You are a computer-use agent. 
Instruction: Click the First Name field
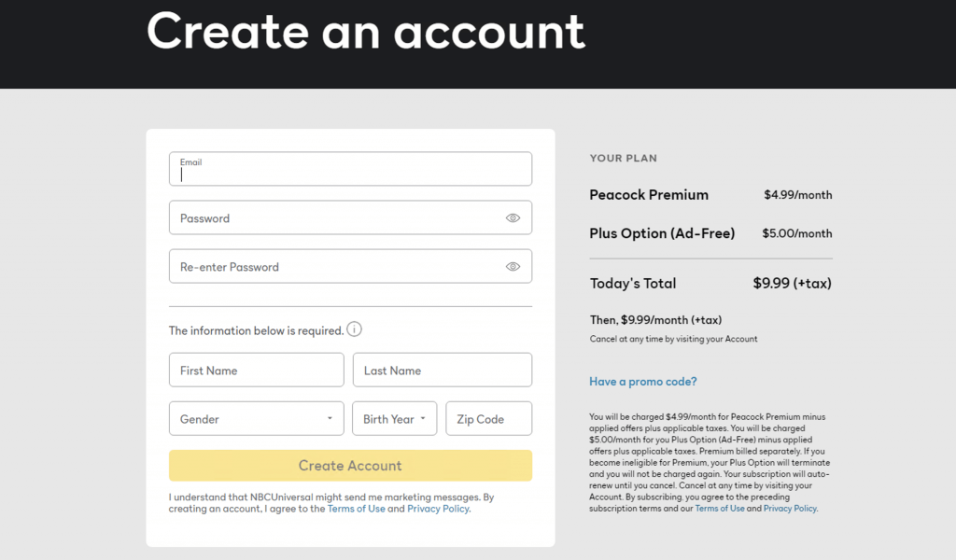click(256, 371)
